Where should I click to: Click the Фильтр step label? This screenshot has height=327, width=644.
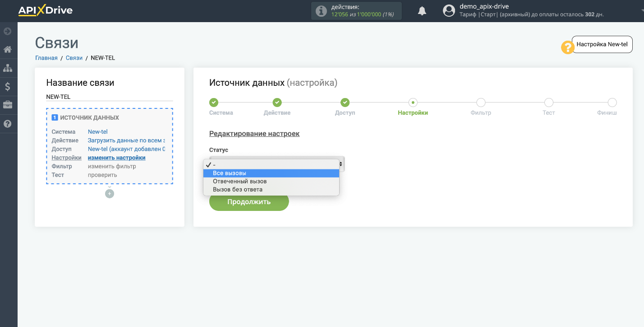click(481, 113)
